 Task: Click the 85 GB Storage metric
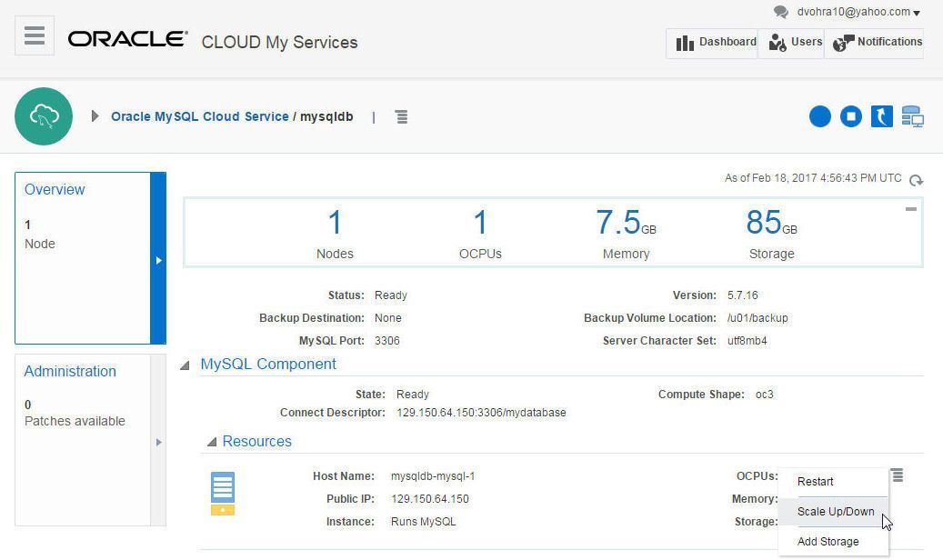point(772,234)
